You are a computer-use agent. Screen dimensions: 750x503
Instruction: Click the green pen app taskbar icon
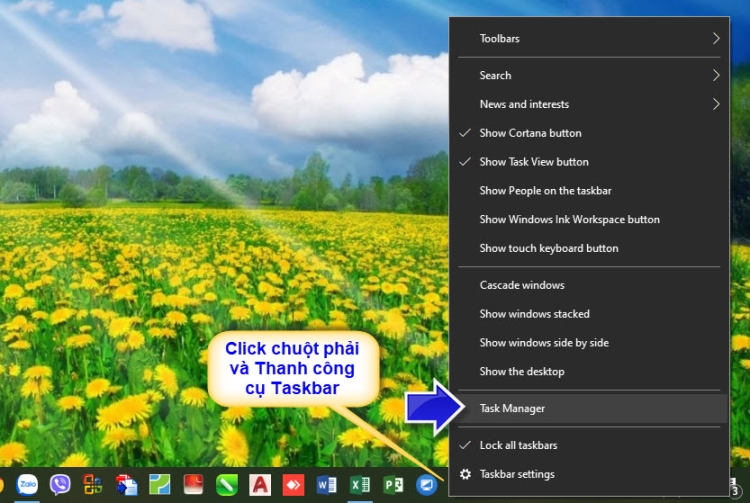pyautogui.click(x=227, y=485)
